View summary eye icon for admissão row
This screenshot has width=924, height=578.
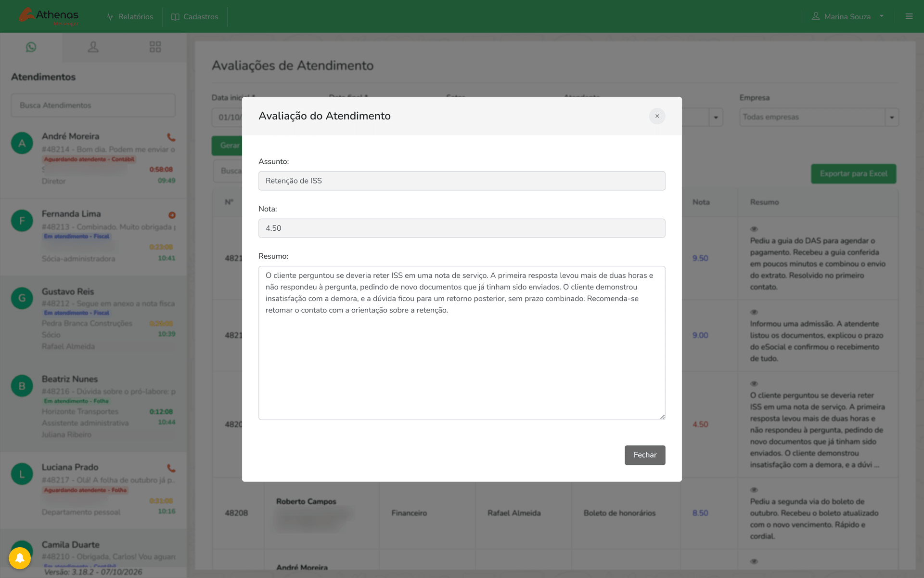click(754, 312)
